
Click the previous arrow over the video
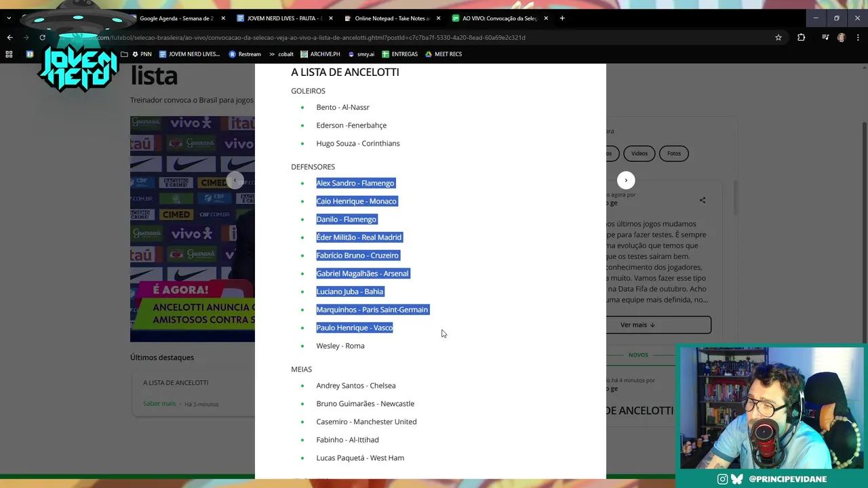point(235,180)
